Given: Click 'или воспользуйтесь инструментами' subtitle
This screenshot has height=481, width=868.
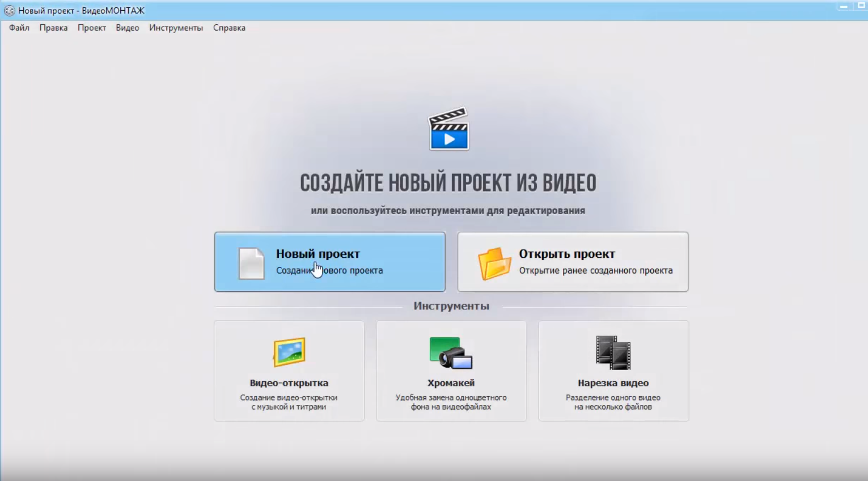Looking at the screenshot, I should point(448,211).
